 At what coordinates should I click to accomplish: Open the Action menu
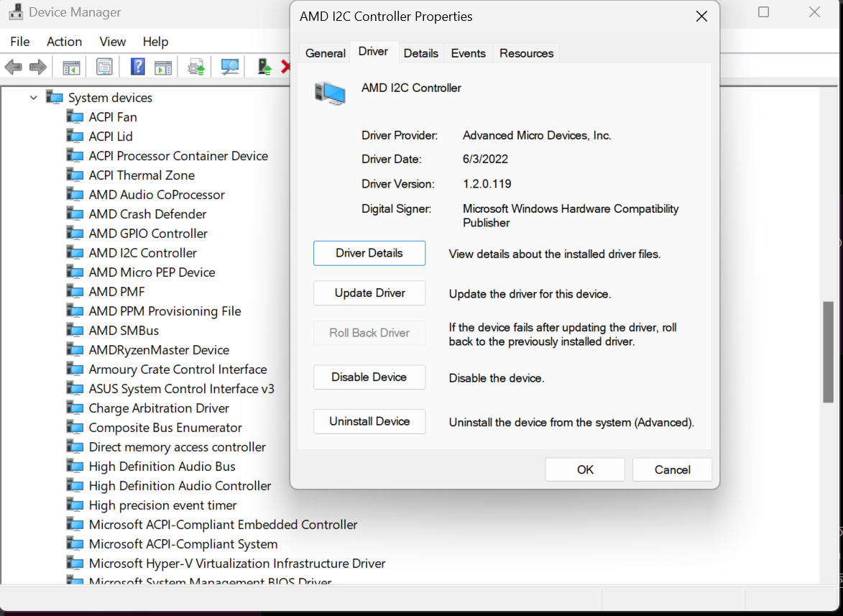(x=65, y=42)
